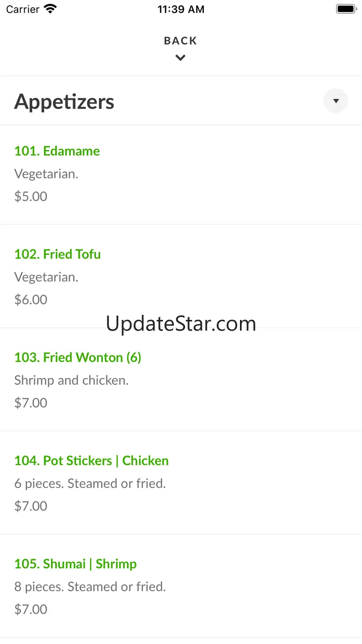Screen dimensions: 362x644
Task: Select the 102. Fried Tofu item
Action: coord(58,254)
